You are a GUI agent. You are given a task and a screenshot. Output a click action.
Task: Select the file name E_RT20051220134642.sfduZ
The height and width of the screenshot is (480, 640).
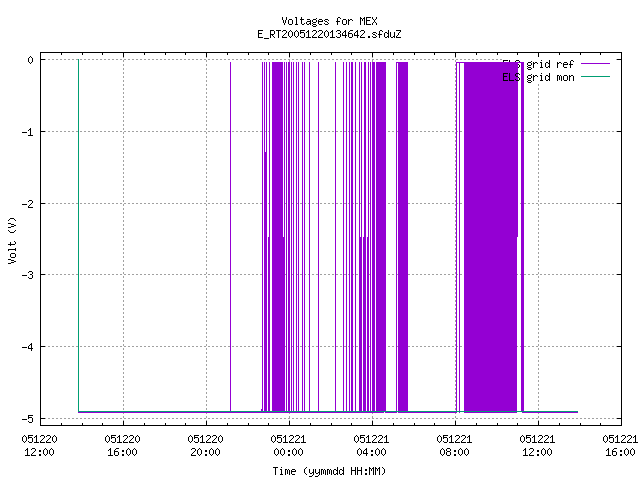tap(329, 34)
